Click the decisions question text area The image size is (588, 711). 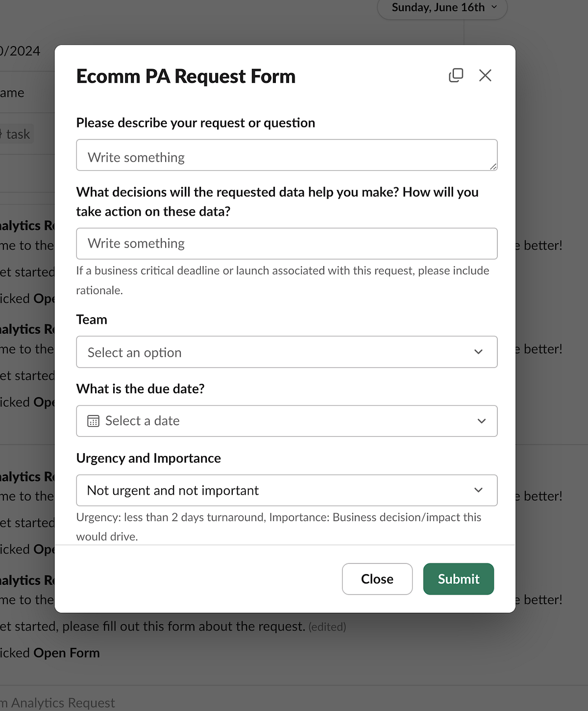(287, 244)
